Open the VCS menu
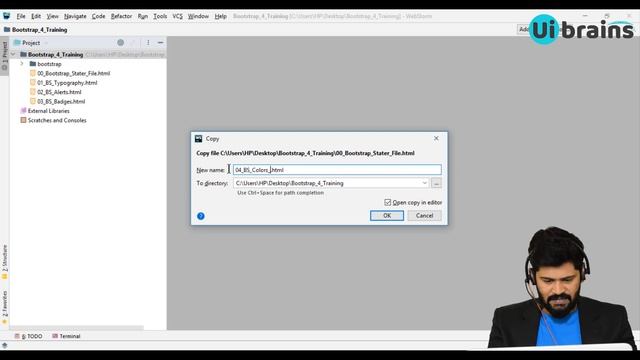The width and height of the screenshot is (640, 360). [x=178, y=16]
